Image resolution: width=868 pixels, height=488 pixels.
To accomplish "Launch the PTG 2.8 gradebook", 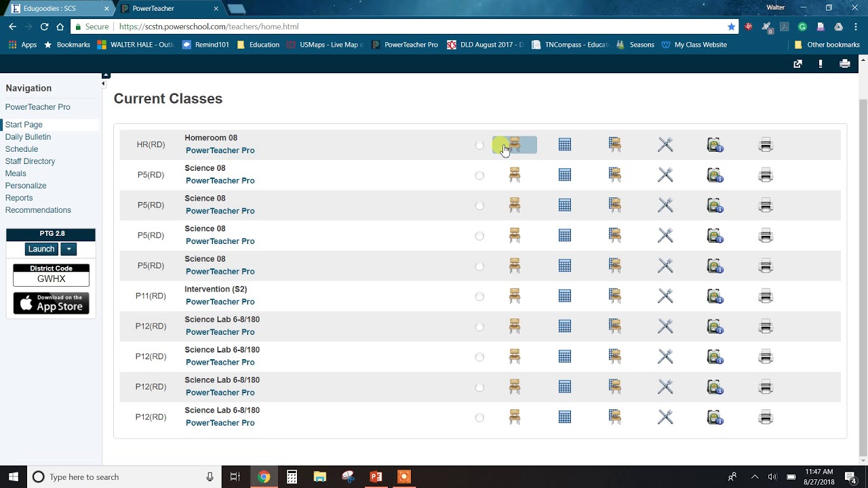I will click(41, 249).
